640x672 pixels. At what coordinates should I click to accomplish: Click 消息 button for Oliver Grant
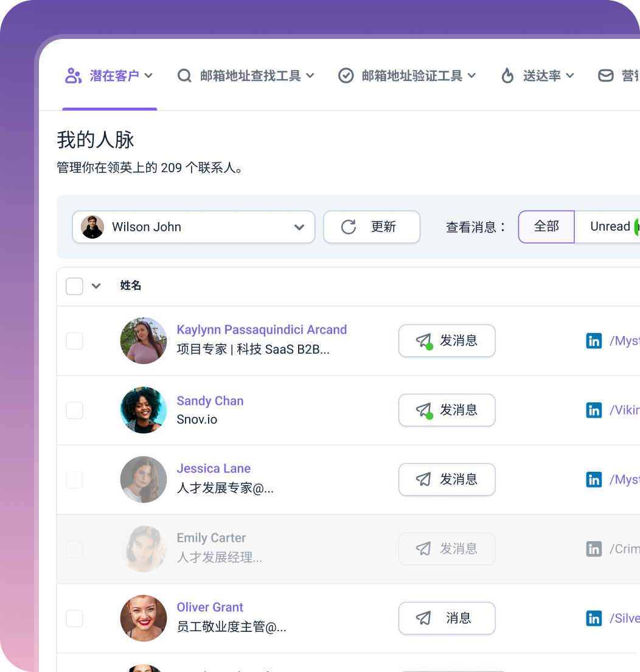(x=447, y=618)
